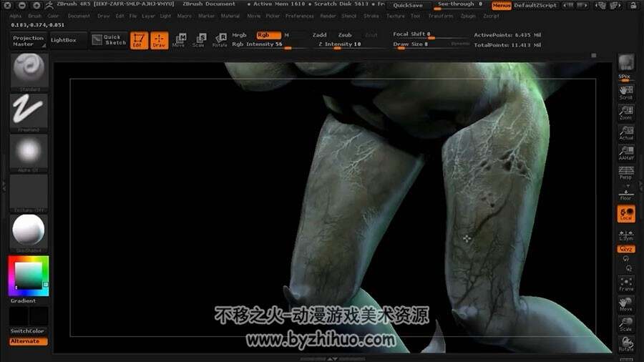
Task: Open the Alpha menu
Action: (x=16, y=16)
